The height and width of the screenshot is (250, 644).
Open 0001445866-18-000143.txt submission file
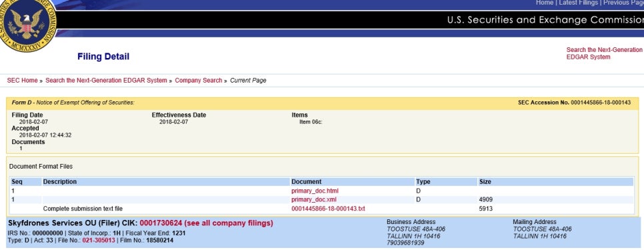(x=328, y=209)
